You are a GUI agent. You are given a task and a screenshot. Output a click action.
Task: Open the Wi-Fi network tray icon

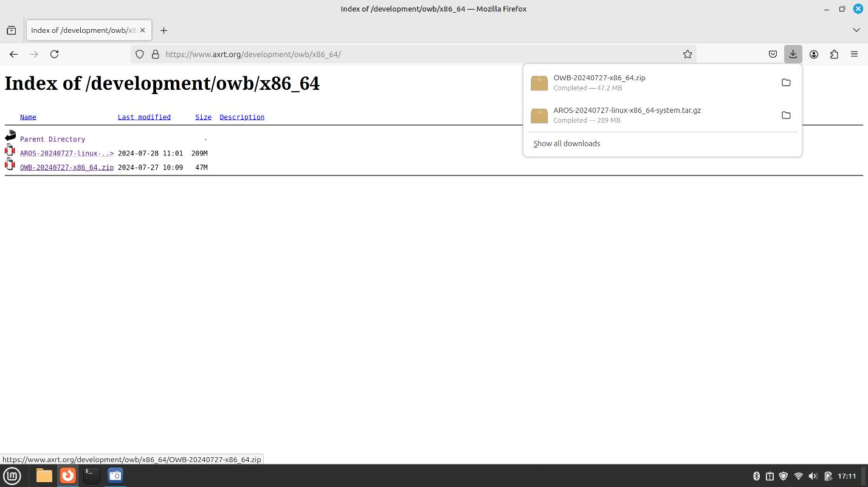[x=799, y=476]
